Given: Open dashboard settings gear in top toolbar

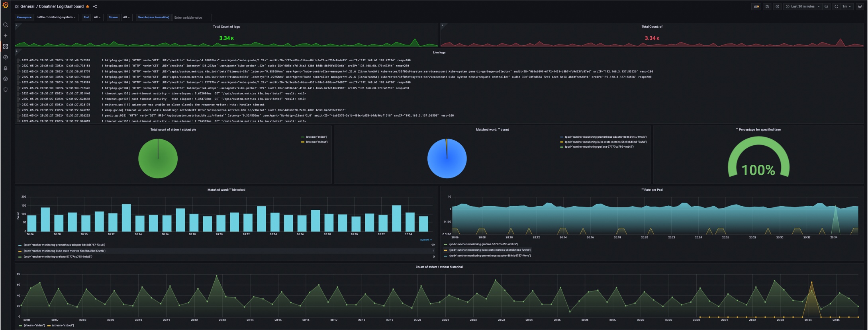Looking at the screenshot, I should coord(777,6).
